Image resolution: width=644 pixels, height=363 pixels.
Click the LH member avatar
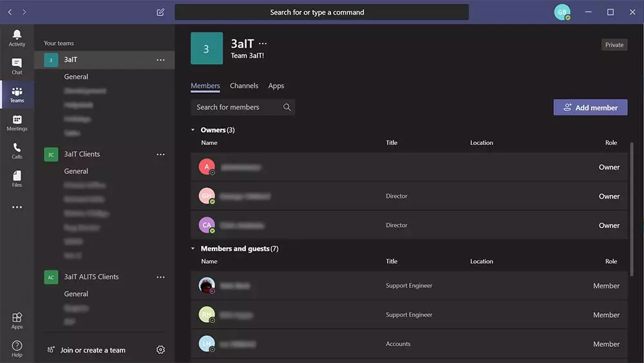pyautogui.click(x=207, y=344)
